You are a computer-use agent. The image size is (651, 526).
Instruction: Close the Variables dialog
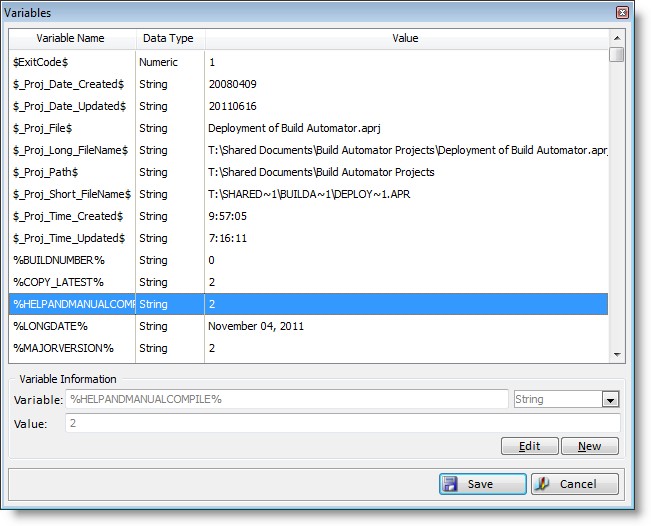coord(622,13)
